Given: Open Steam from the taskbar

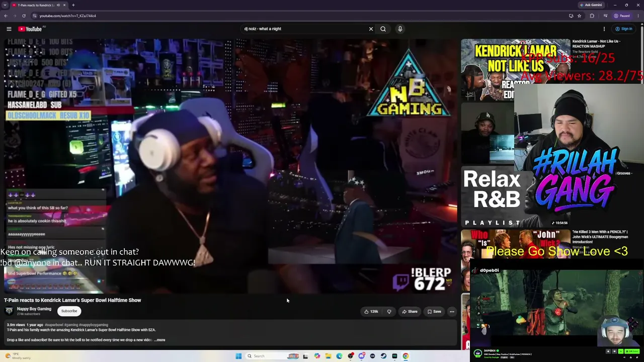Looking at the screenshot, I should (383, 356).
